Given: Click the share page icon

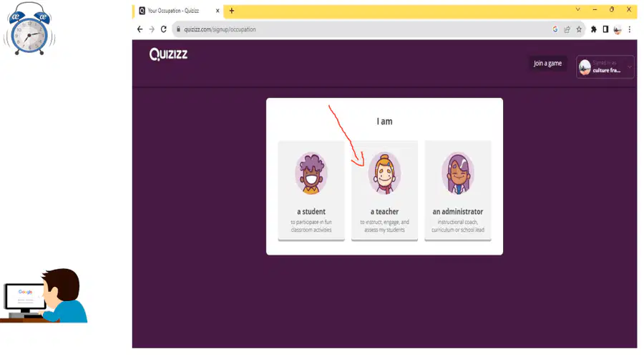Looking at the screenshot, I should 567,29.
